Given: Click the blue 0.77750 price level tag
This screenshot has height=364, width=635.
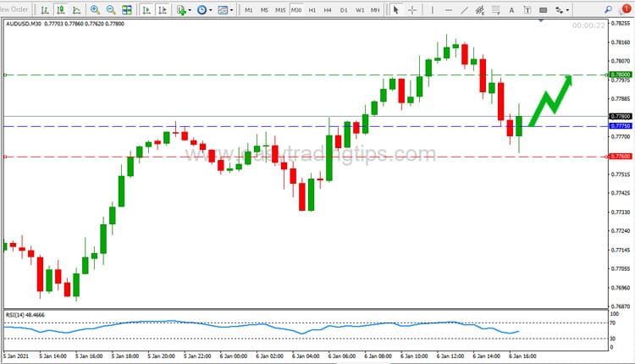Looking at the screenshot, I should tap(621, 126).
